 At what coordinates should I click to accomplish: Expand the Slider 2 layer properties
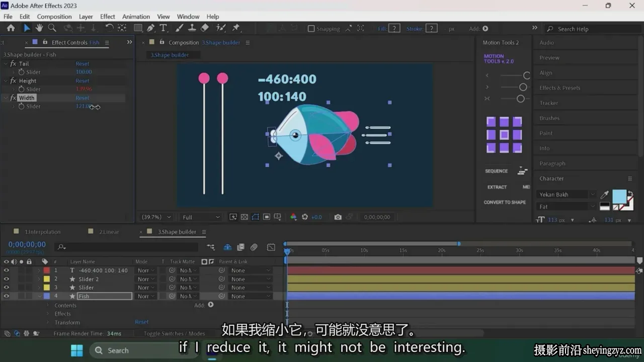[x=39, y=279]
